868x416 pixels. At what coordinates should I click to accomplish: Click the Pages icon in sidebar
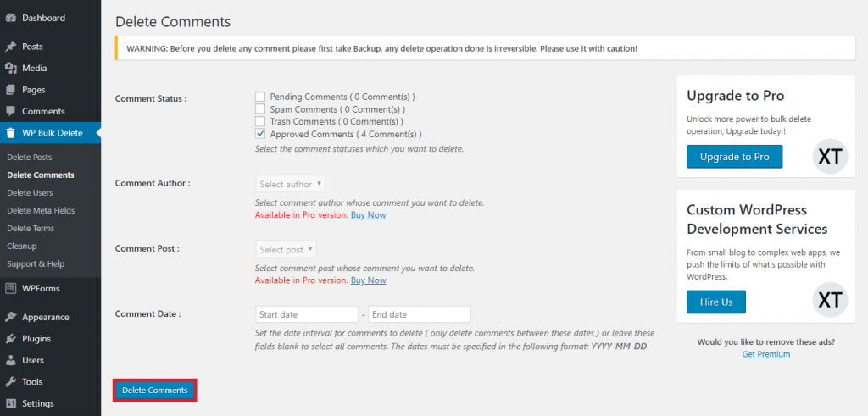pyautogui.click(x=10, y=90)
